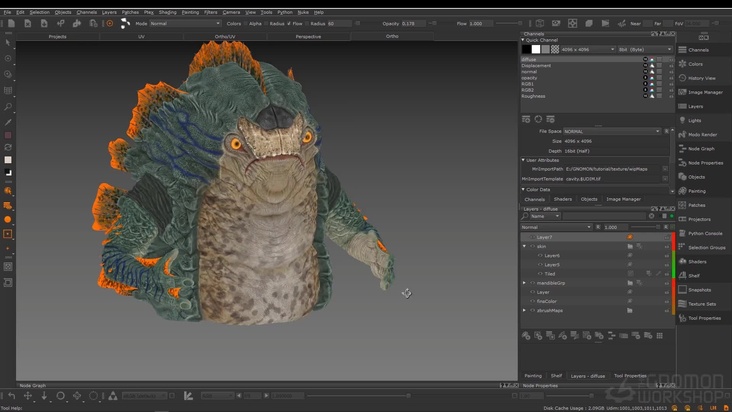Open the Image Manager palette in the sidebar
This screenshot has height=412, width=732.
pos(703,92)
